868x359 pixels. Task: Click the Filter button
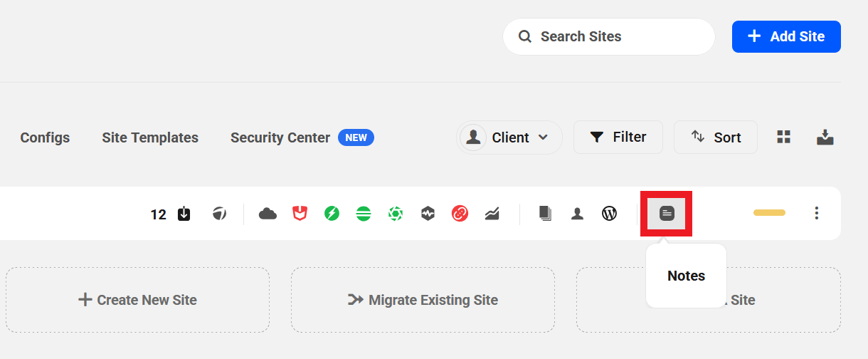point(618,137)
